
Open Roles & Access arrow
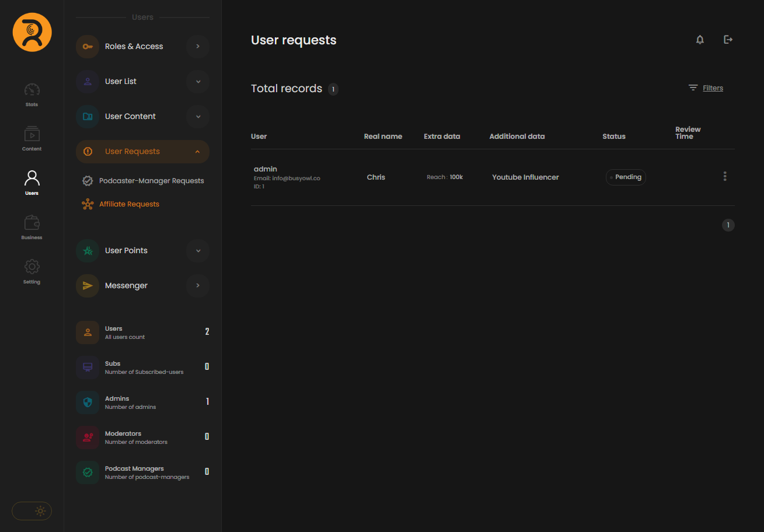click(x=198, y=47)
